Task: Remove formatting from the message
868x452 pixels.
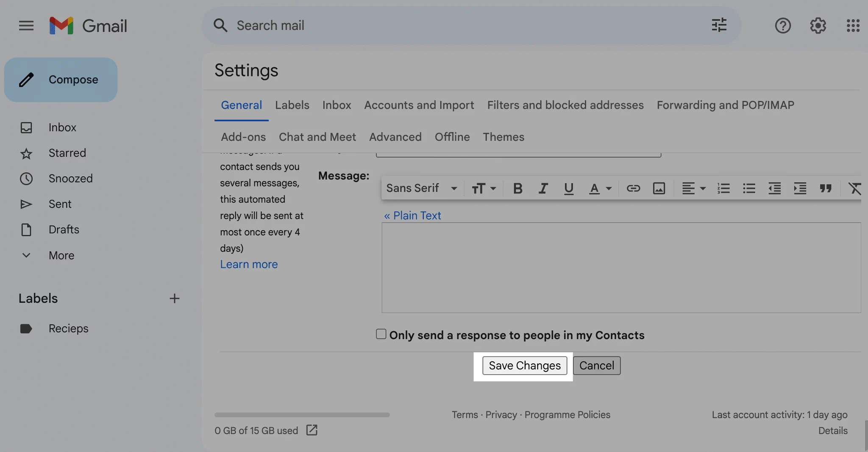Action: (854, 188)
